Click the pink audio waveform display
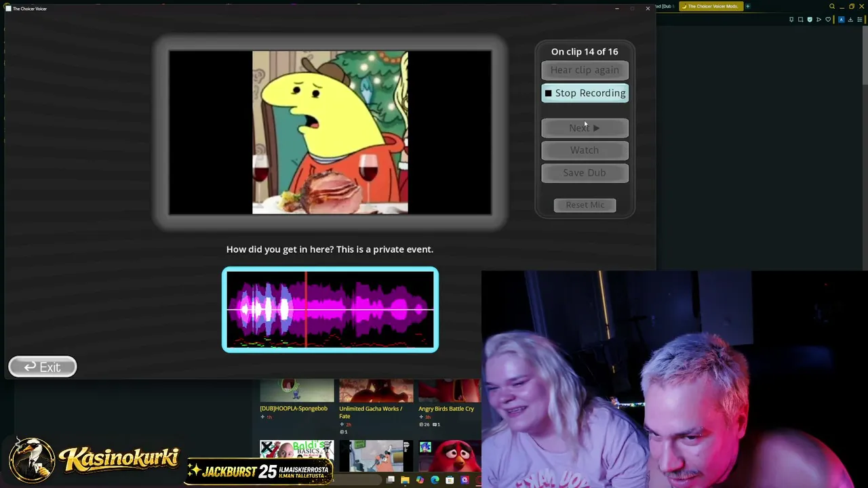Viewport: 868px width, 488px height. tap(330, 310)
